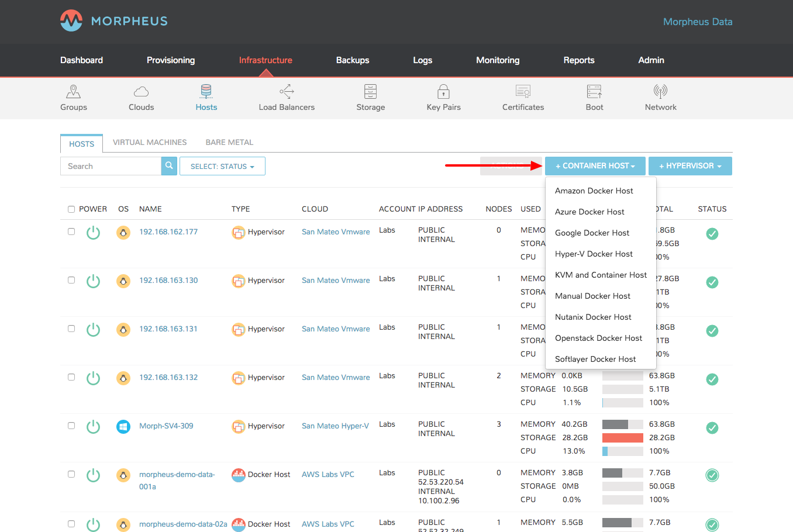Open the Storage section icon

[x=371, y=92]
